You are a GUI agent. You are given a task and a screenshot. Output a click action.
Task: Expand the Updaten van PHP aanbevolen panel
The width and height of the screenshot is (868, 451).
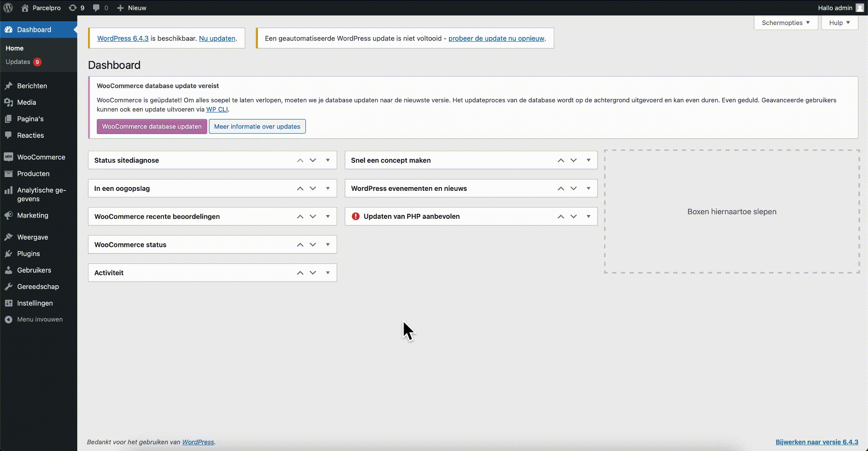point(588,216)
